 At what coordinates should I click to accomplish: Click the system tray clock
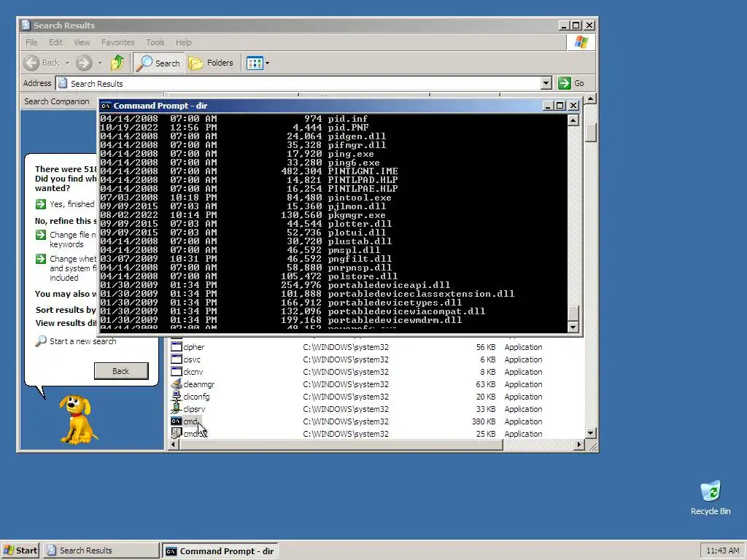[723, 551]
